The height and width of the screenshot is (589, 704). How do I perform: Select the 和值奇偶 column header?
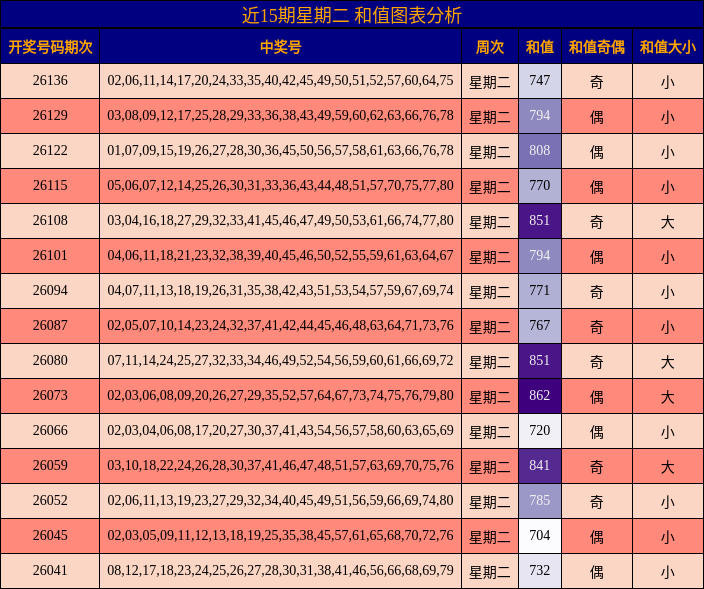coord(597,47)
